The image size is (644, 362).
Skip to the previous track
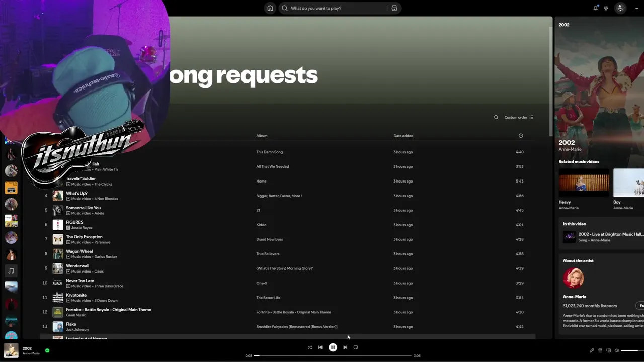pyautogui.click(x=320, y=347)
